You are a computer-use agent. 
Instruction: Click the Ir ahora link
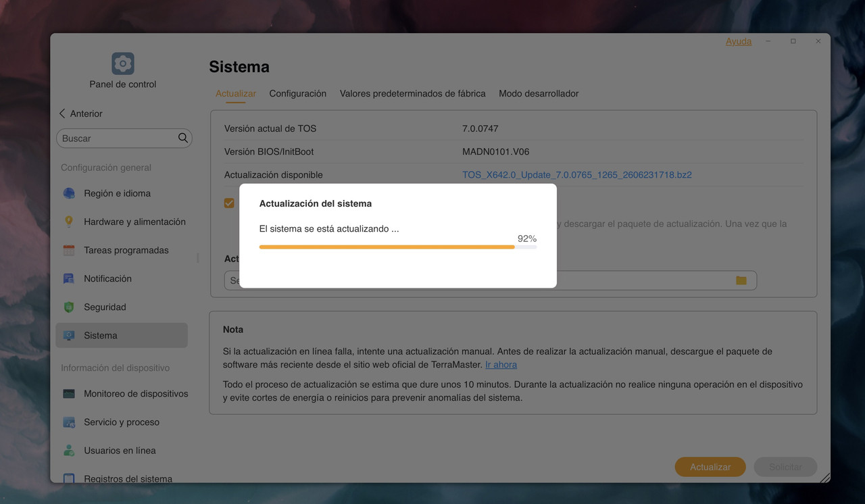(501, 364)
